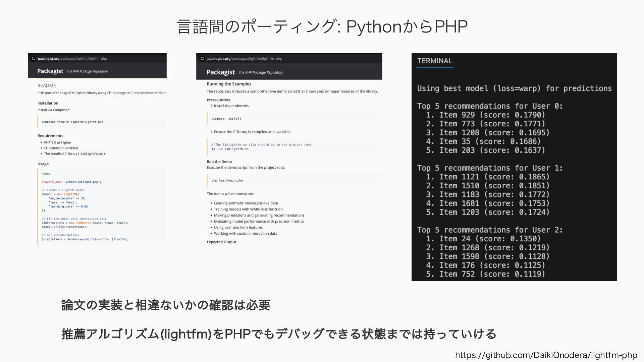Click '$model->fit($interactions);' code line

[x=65, y=227]
